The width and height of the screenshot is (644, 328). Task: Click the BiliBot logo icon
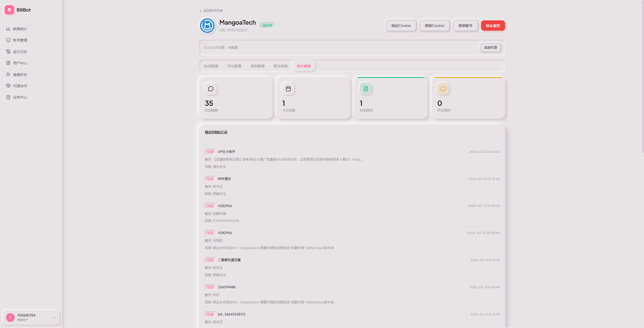[9, 10]
